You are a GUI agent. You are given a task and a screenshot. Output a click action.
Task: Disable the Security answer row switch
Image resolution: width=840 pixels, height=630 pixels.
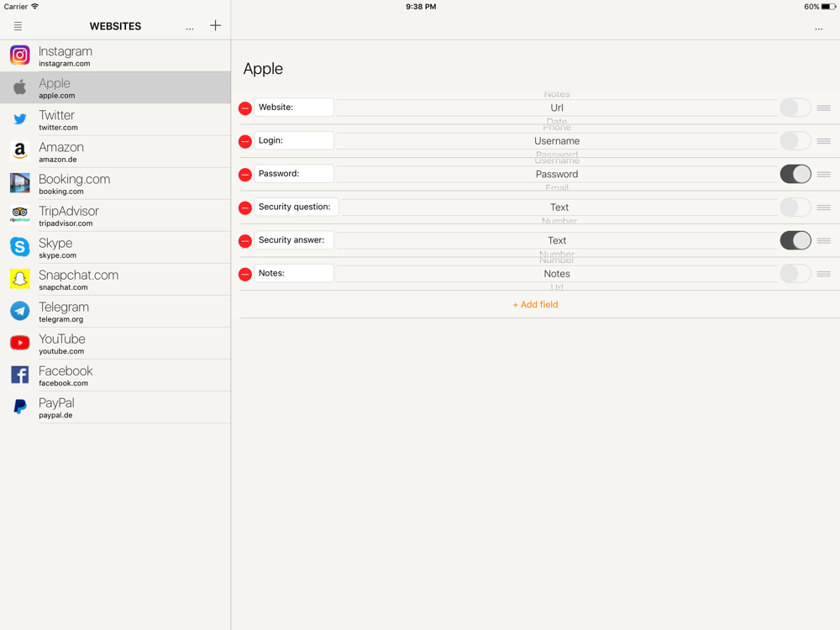pos(795,240)
